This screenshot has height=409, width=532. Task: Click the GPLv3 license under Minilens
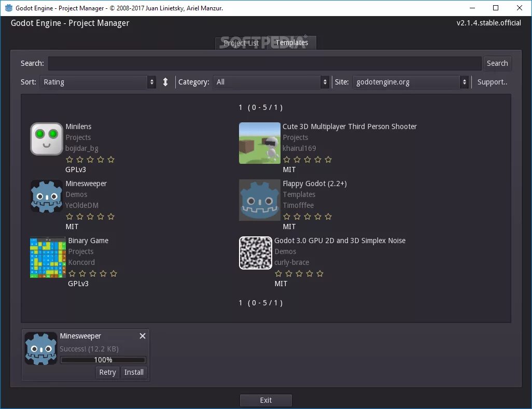(76, 170)
